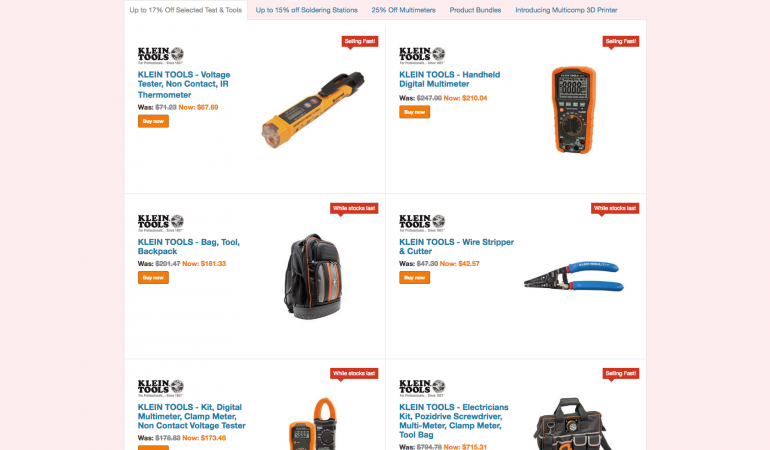Open Introducing Multicomp 3D Printer tab
The width and height of the screenshot is (770, 450).
[566, 10]
